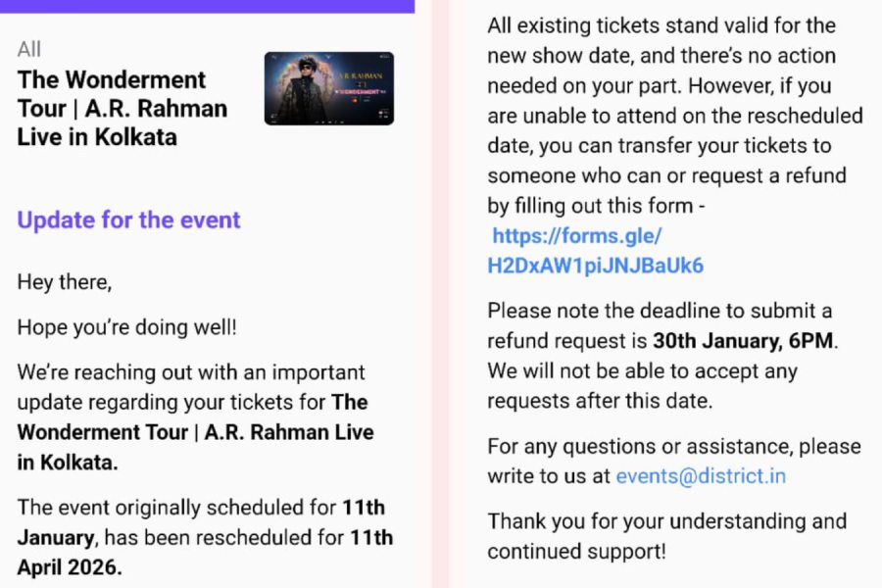Select the 'All' label above event title
Viewport: 882px width, 588px height.
tap(29, 49)
